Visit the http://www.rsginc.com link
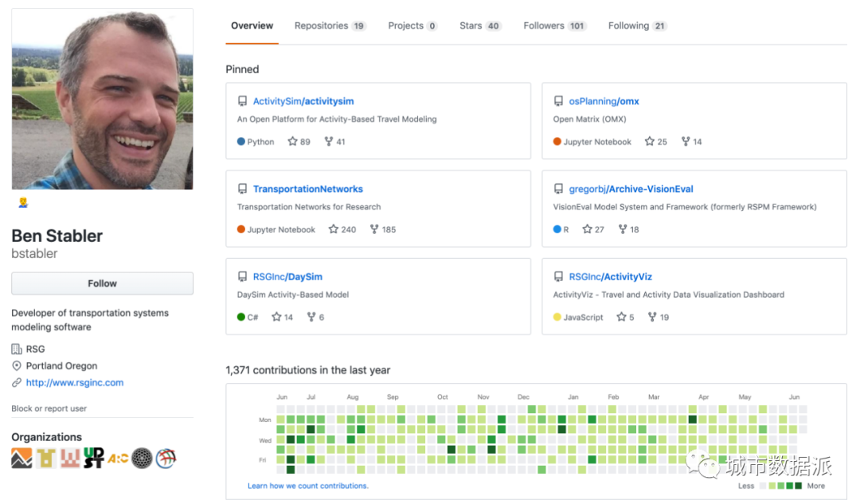 pyautogui.click(x=75, y=382)
